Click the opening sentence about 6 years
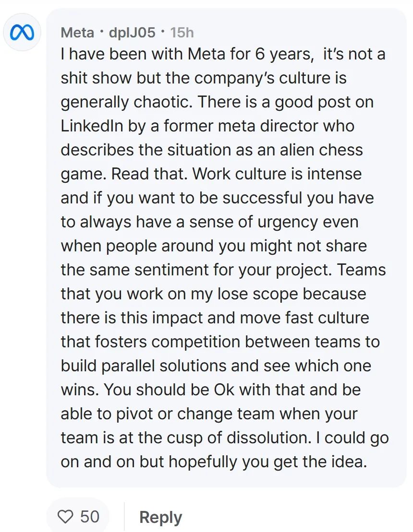The image size is (413, 532). click(x=187, y=54)
